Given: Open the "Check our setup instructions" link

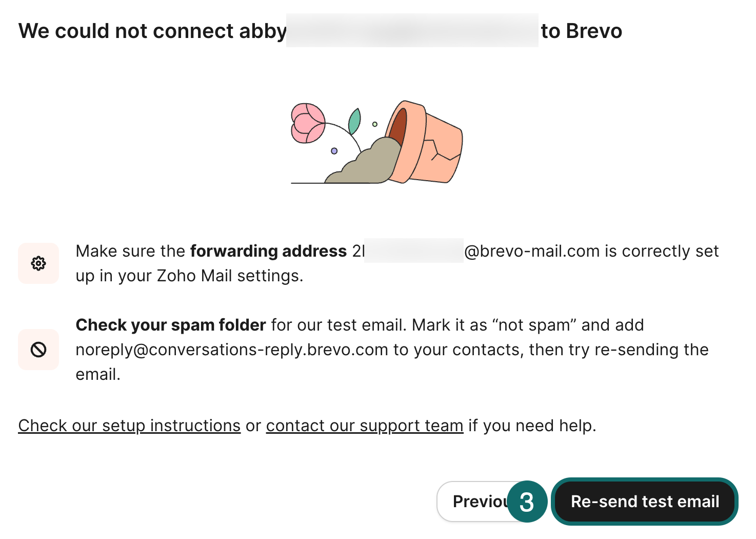Looking at the screenshot, I should click(x=129, y=426).
